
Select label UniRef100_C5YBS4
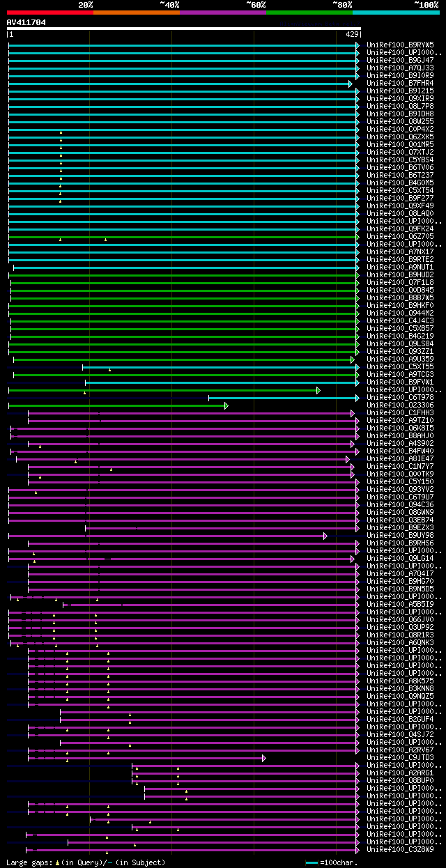[400, 160]
